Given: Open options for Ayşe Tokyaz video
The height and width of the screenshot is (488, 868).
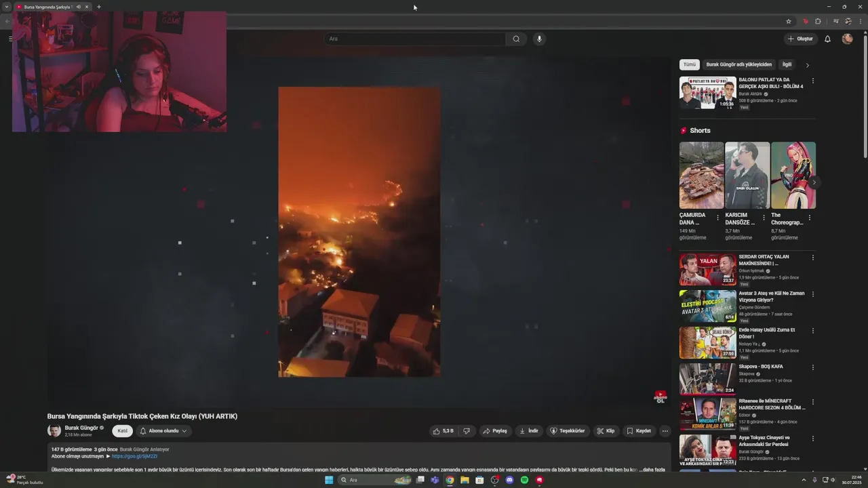Looking at the screenshot, I should (x=812, y=439).
